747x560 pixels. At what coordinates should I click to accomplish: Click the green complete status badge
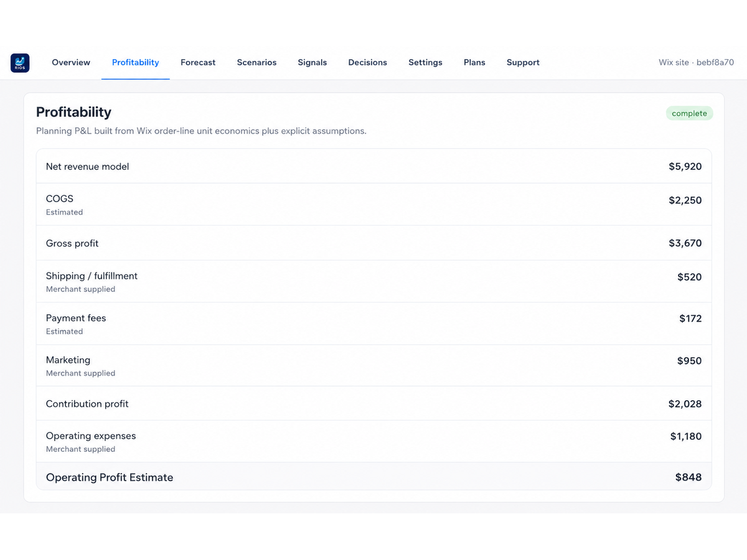click(x=689, y=113)
